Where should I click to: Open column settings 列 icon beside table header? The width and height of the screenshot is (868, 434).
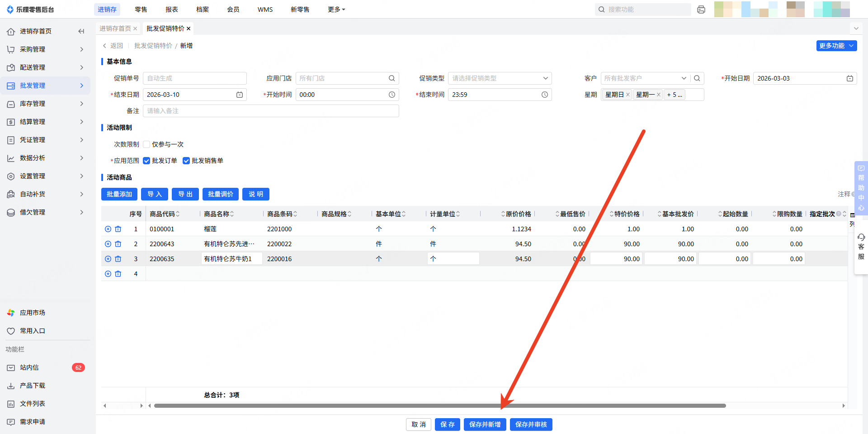pyautogui.click(x=852, y=219)
